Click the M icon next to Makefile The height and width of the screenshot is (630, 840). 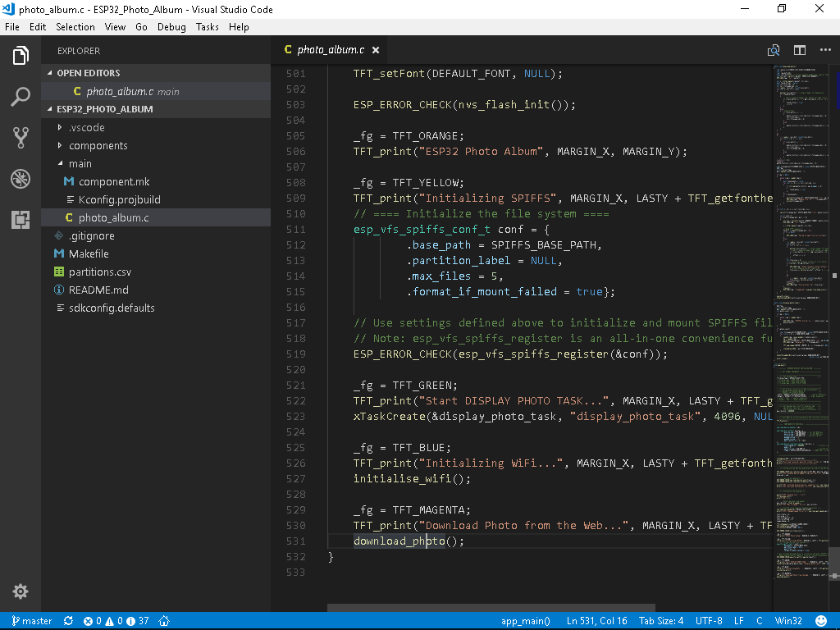tap(59, 253)
